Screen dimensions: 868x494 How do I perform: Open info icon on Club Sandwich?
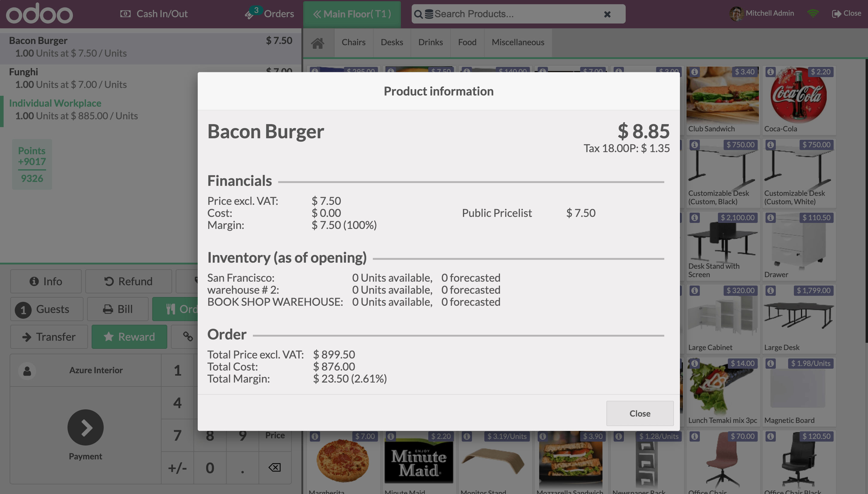(694, 72)
